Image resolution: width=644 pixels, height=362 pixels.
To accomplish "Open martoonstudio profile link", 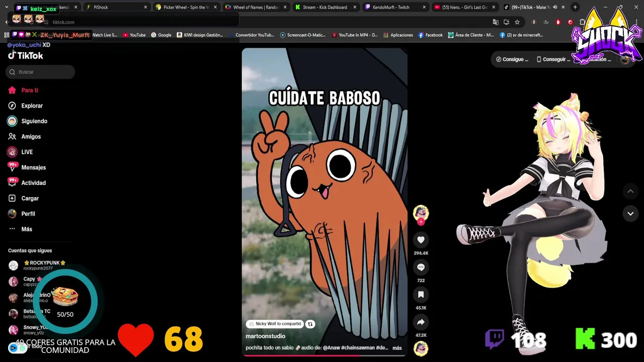I will (265, 336).
